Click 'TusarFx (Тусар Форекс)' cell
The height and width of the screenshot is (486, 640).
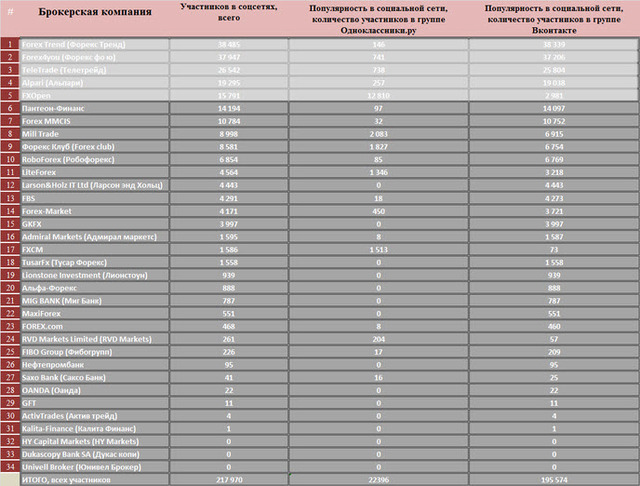(x=95, y=262)
